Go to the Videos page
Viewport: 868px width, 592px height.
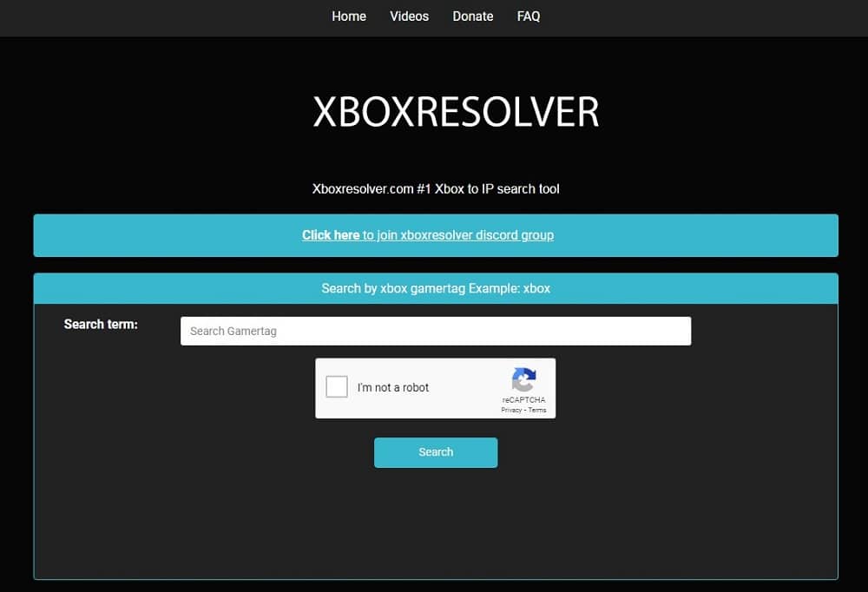point(409,16)
